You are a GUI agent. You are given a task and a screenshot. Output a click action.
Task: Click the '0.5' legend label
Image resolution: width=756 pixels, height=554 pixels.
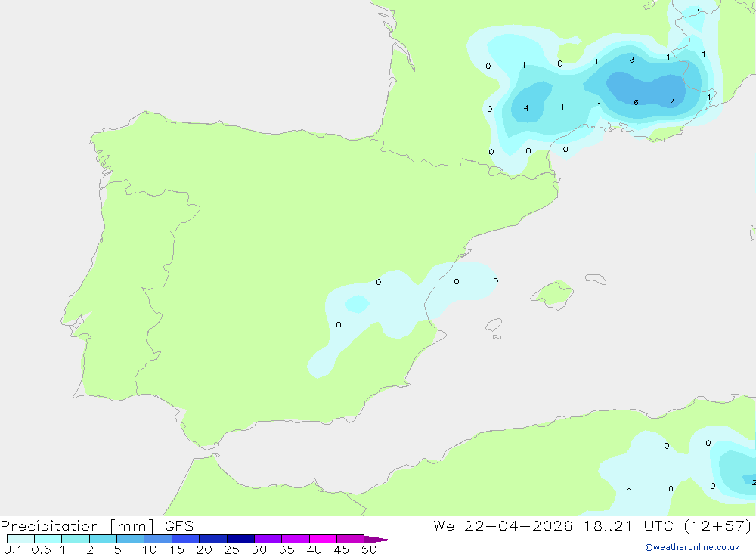click(41, 549)
